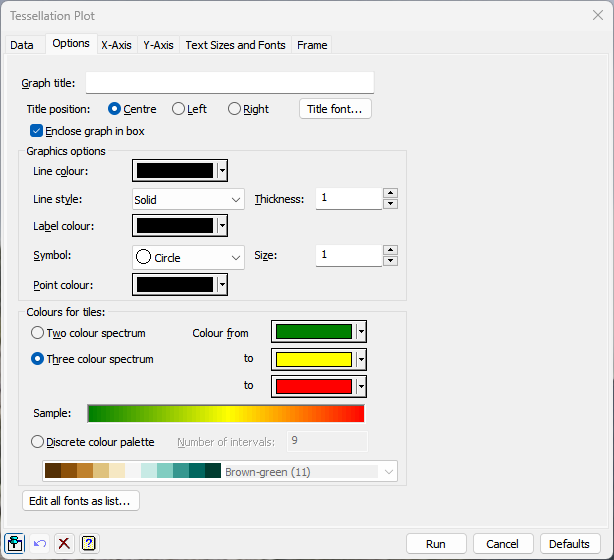
Task: Click the Size value field
Action: 349,255
